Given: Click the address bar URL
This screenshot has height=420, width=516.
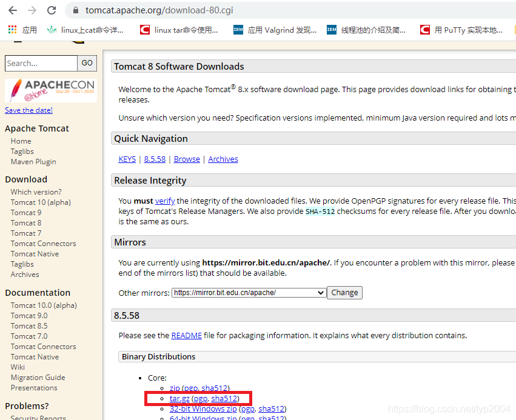Looking at the screenshot, I should coord(159,10).
